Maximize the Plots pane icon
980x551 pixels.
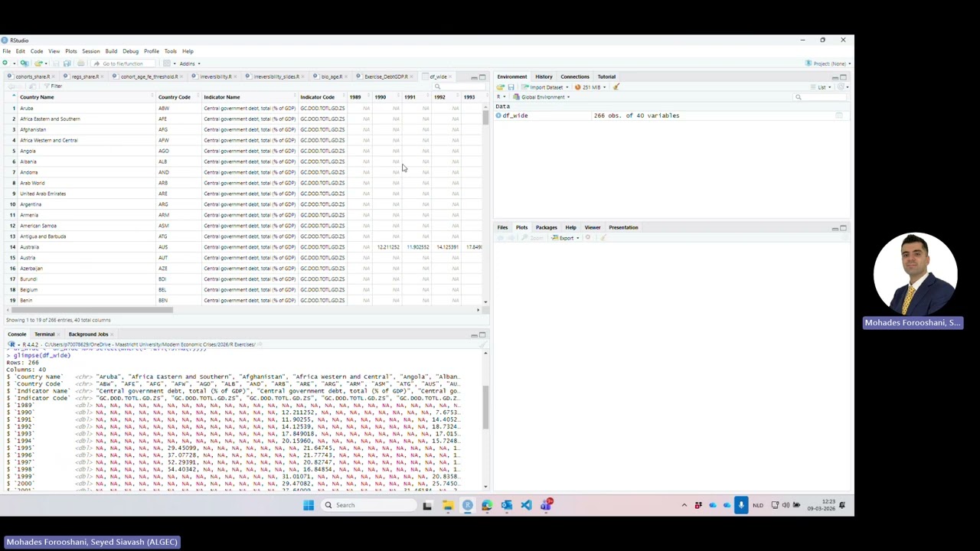pyautogui.click(x=843, y=228)
